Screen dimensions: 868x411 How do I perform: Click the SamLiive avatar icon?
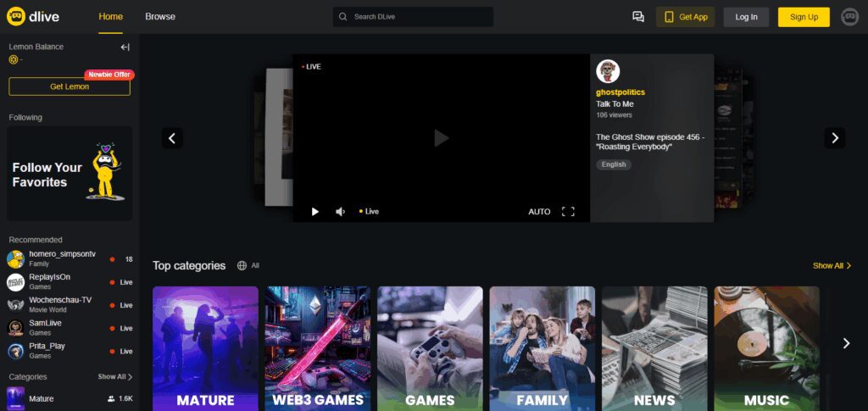point(15,328)
